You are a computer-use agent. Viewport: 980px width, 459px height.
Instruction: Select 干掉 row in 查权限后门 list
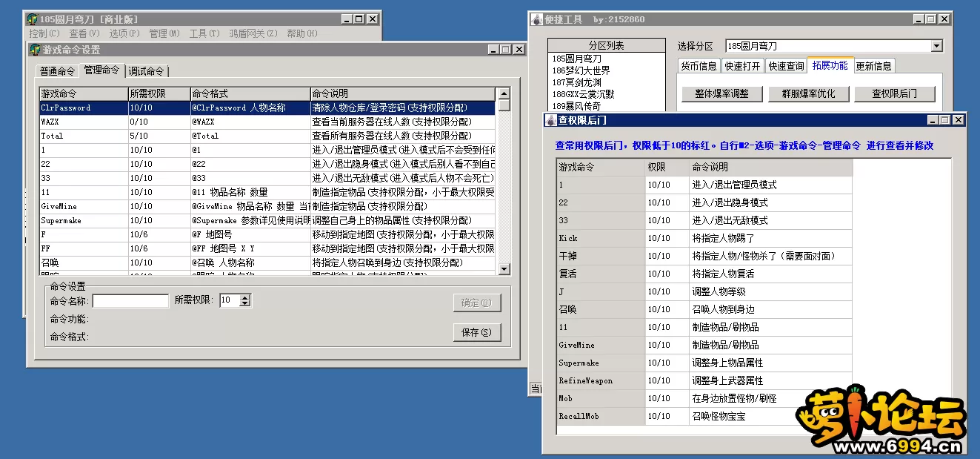tap(704, 256)
